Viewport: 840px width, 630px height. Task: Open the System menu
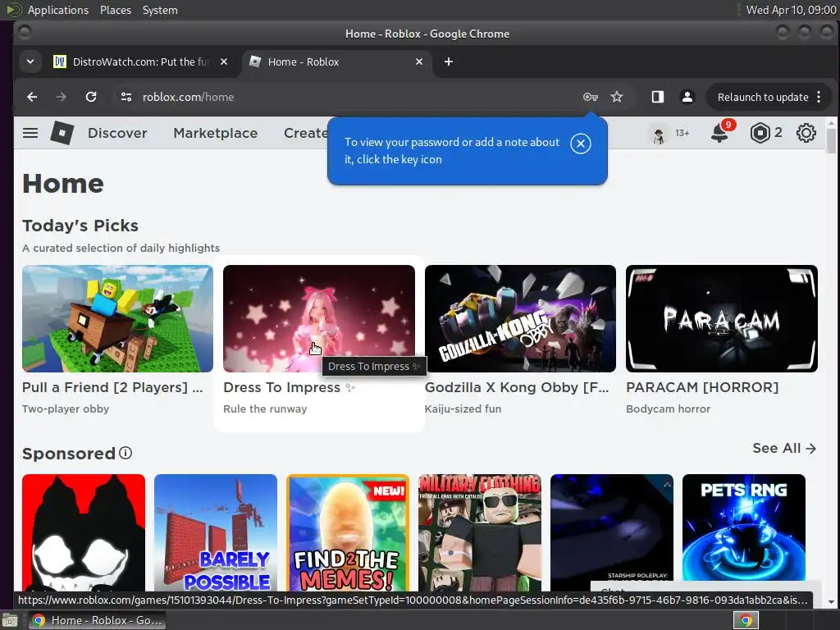coord(160,10)
